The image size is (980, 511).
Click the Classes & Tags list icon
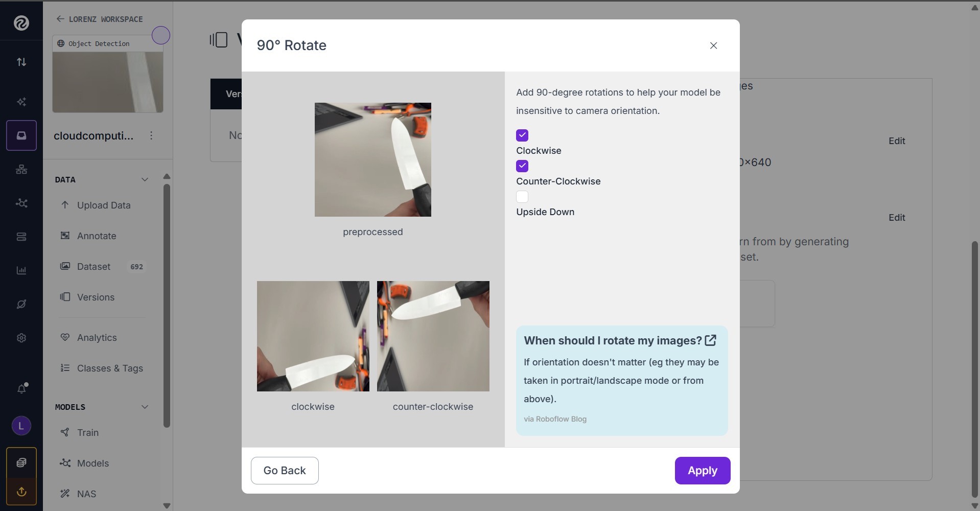click(x=65, y=368)
